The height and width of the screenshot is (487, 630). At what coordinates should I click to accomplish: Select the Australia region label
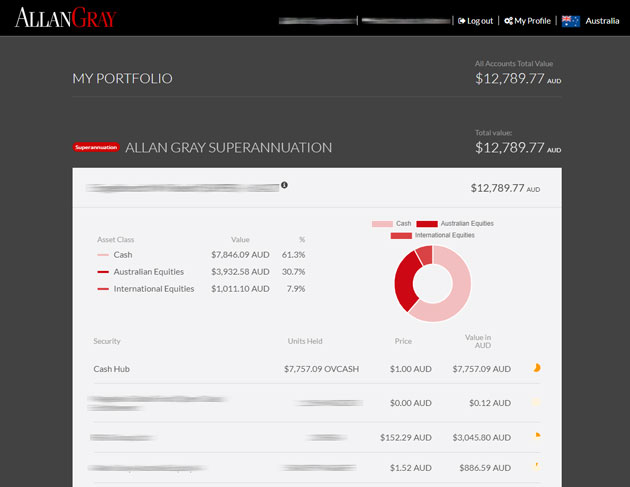pos(602,20)
